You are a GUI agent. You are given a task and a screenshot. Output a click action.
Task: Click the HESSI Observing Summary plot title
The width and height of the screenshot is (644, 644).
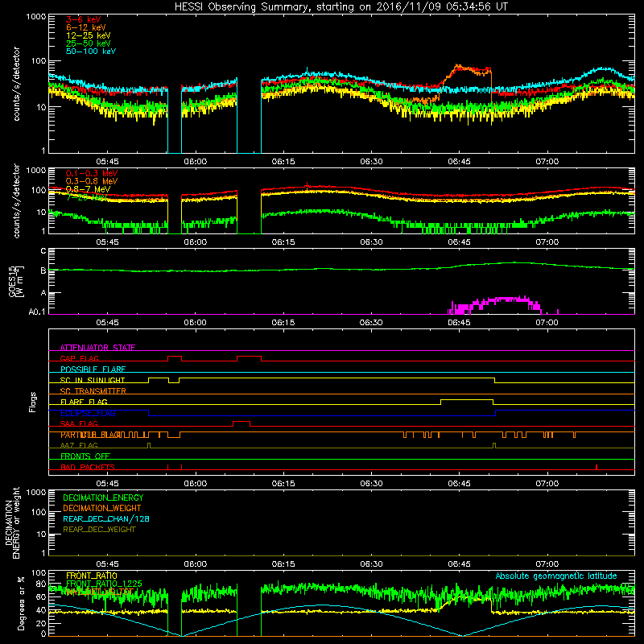click(x=341, y=7)
